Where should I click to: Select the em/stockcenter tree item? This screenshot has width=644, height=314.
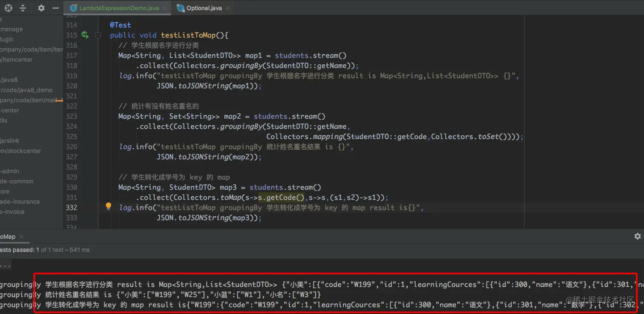tap(20, 151)
